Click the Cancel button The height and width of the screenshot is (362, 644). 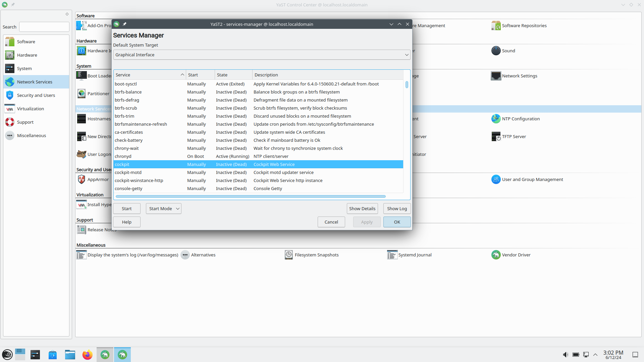[331, 222]
